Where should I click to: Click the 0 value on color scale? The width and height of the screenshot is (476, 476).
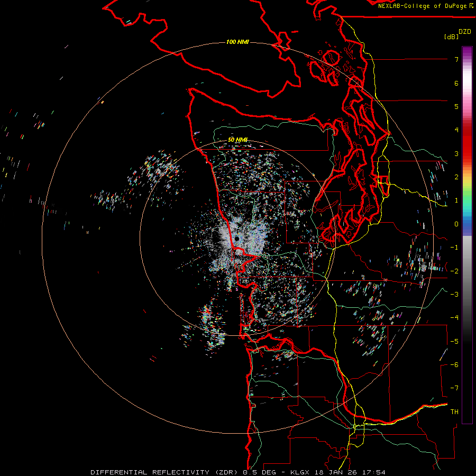tap(456, 224)
